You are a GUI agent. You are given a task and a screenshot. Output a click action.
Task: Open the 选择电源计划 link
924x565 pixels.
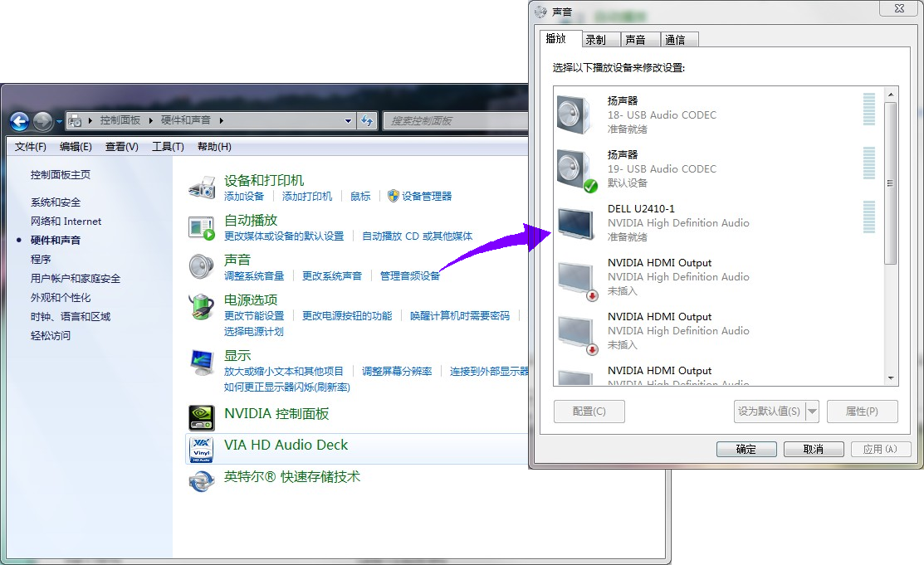point(253,331)
